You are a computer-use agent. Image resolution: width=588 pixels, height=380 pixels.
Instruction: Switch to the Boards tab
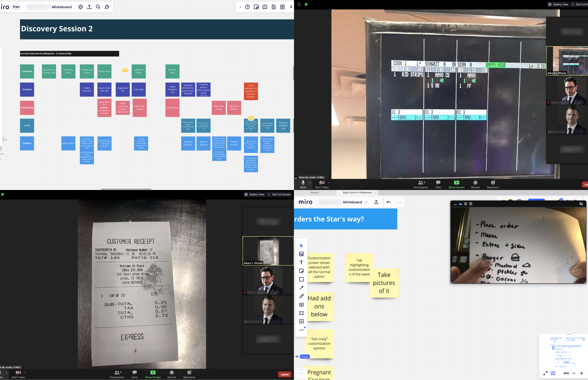click(x=315, y=192)
